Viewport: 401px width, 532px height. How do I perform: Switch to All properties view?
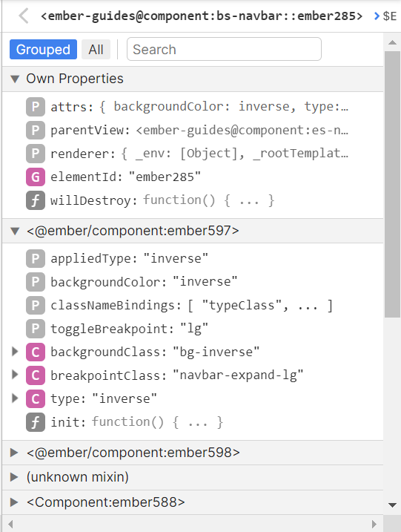96,50
